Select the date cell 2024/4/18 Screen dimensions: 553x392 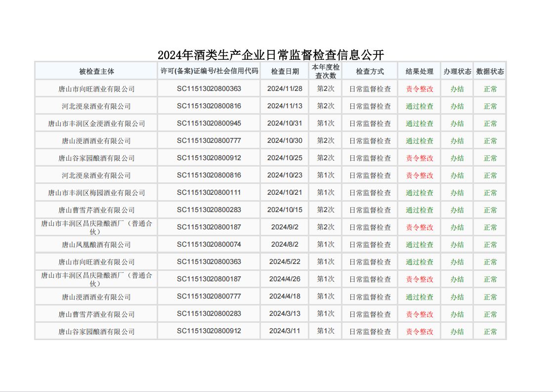(x=285, y=296)
